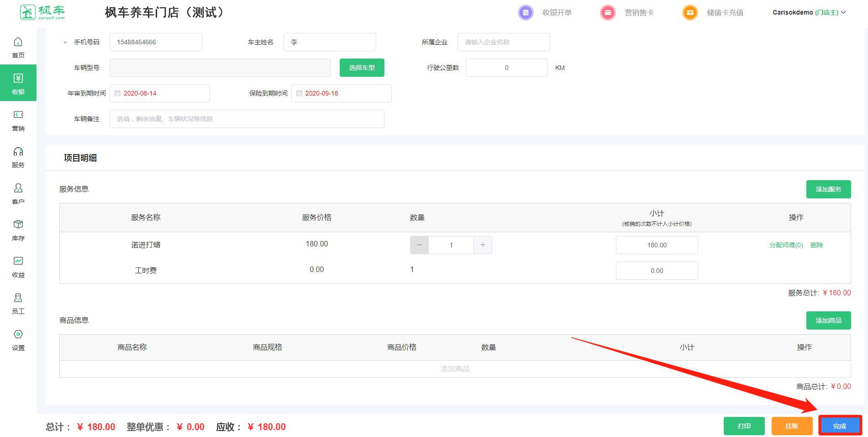Open the 首页 home icon in sidebar
The height and width of the screenshot is (437, 868).
pyautogui.click(x=18, y=42)
